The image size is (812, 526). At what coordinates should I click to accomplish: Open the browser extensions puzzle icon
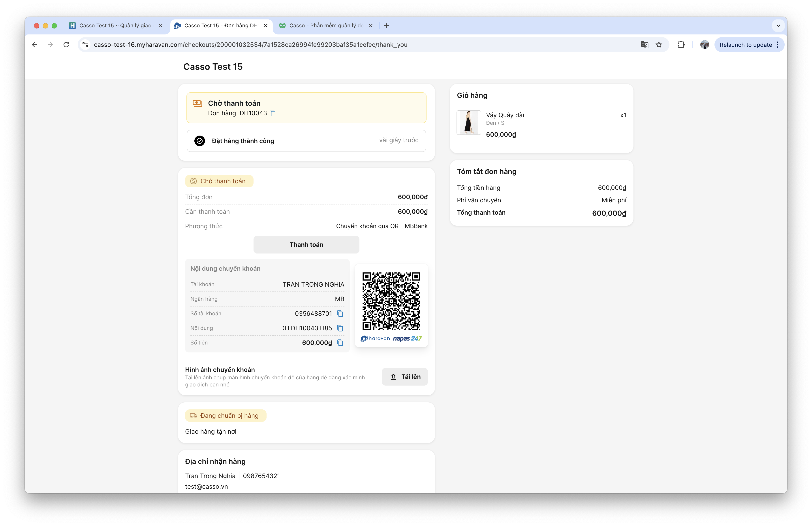coord(681,45)
